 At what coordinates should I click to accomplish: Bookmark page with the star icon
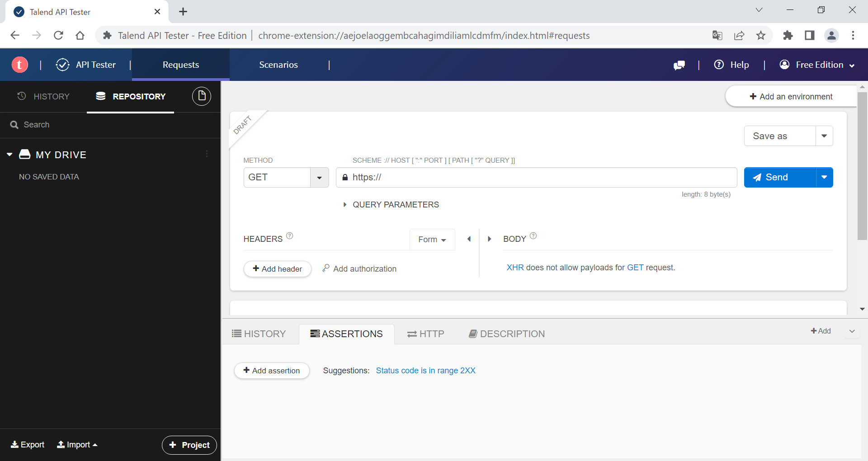point(761,36)
